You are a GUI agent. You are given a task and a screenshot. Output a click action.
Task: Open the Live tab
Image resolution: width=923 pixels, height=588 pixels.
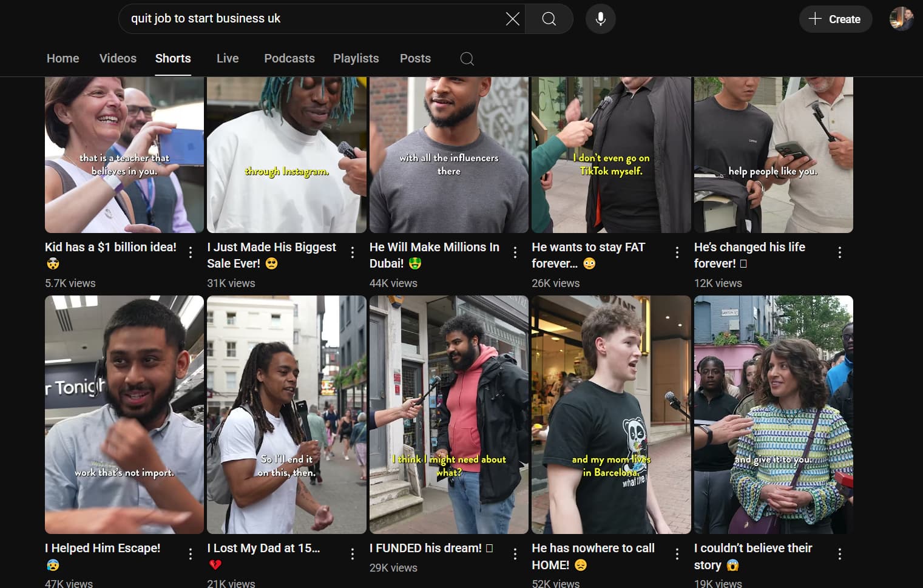(228, 58)
